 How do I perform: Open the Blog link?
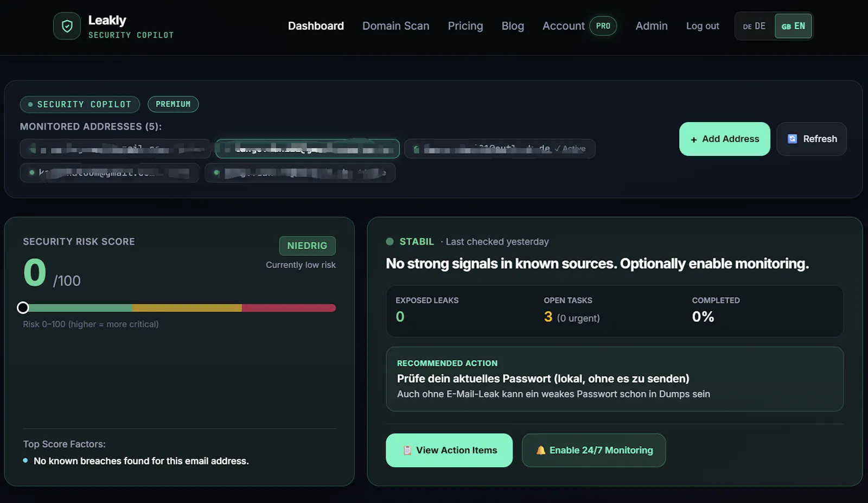click(x=513, y=26)
